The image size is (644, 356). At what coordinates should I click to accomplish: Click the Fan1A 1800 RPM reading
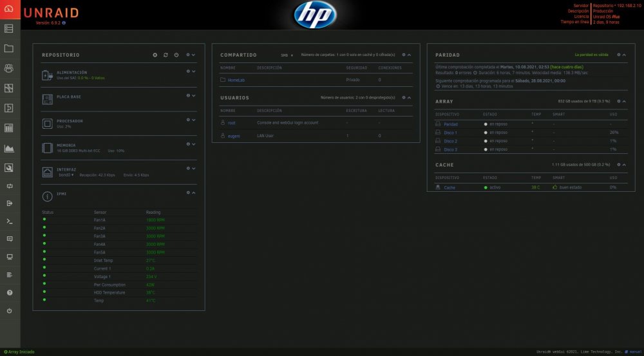(x=155, y=220)
